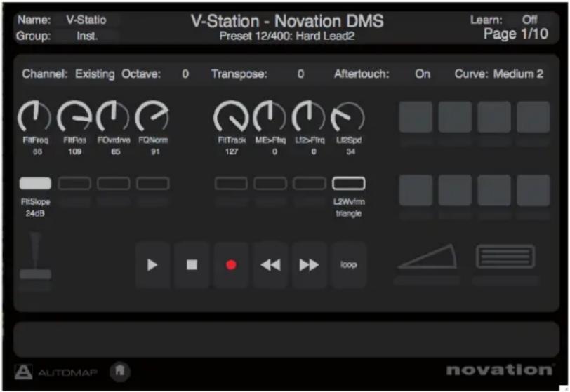Click the rewind transport button
The height and width of the screenshot is (392, 570).
point(270,265)
